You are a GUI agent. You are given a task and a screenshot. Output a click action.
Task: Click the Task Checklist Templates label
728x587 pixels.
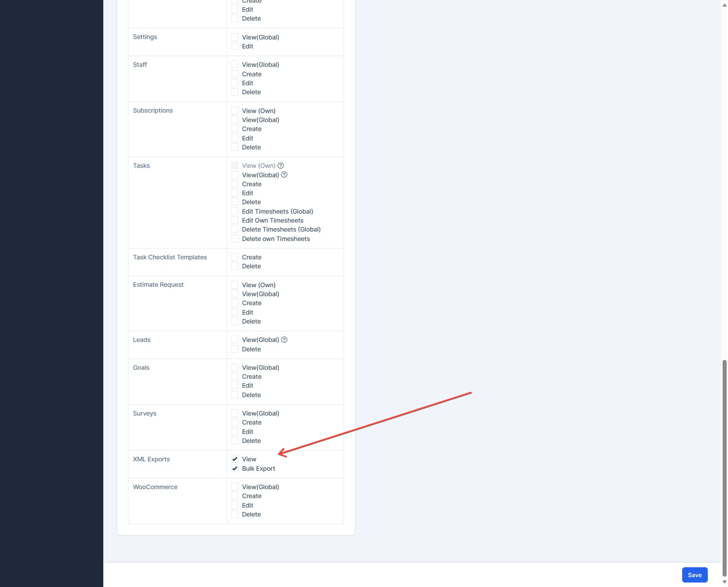(x=170, y=257)
